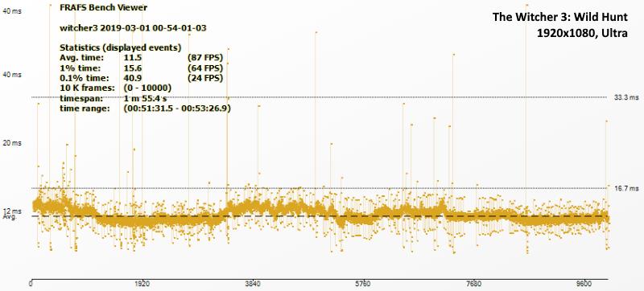Click the 3840 x-axis tick label
This screenshot has height=291, width=644.
click(x=252, y=284)
